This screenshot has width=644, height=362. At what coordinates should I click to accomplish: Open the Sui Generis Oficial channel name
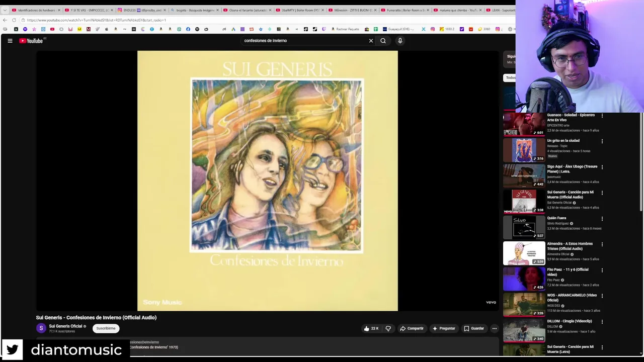[x=65, y=326]
